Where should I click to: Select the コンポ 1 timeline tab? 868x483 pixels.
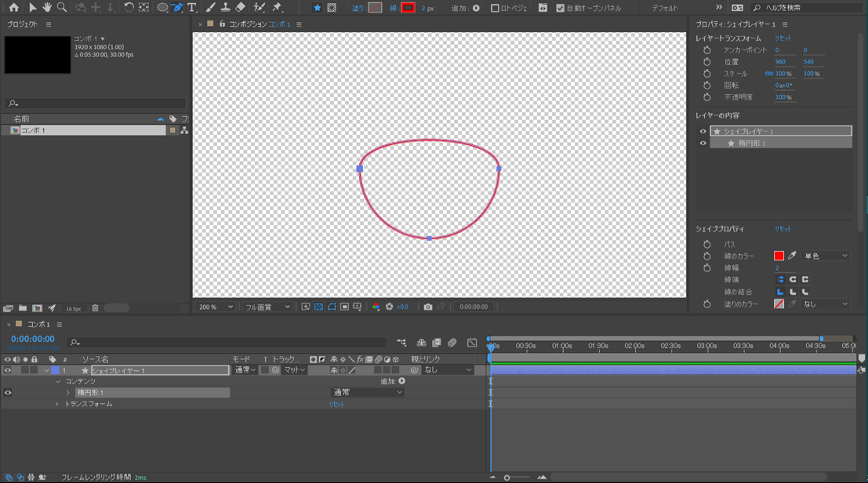point(38,325)
